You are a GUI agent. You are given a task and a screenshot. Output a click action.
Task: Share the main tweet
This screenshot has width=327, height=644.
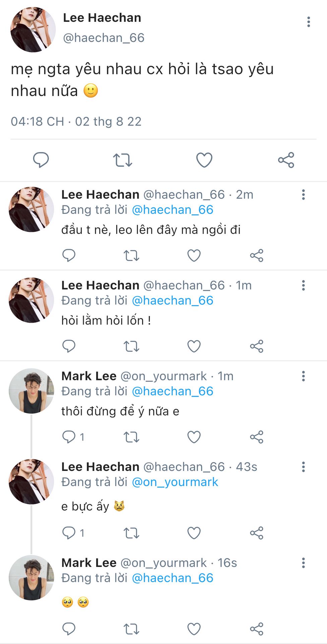(x=286, y=160)
